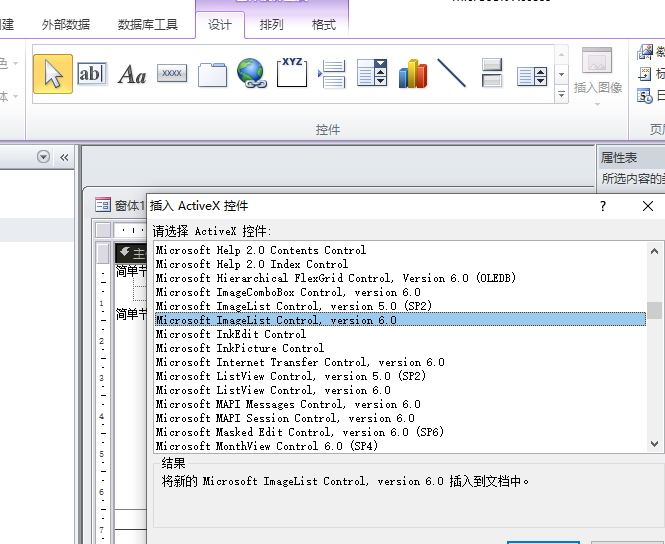Click the list scrollbar down arrow
This screenshot has height=544, width=665.
(x=654, y=444)
